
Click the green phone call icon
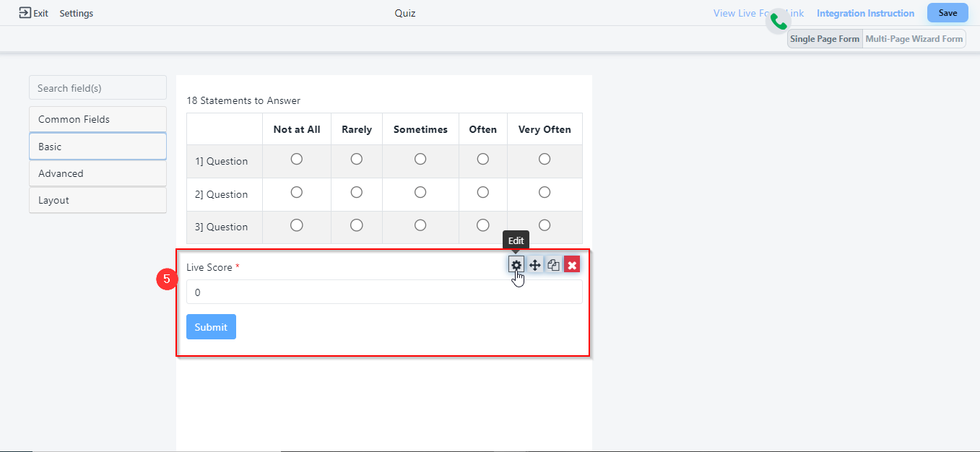[x=779, y=22]
